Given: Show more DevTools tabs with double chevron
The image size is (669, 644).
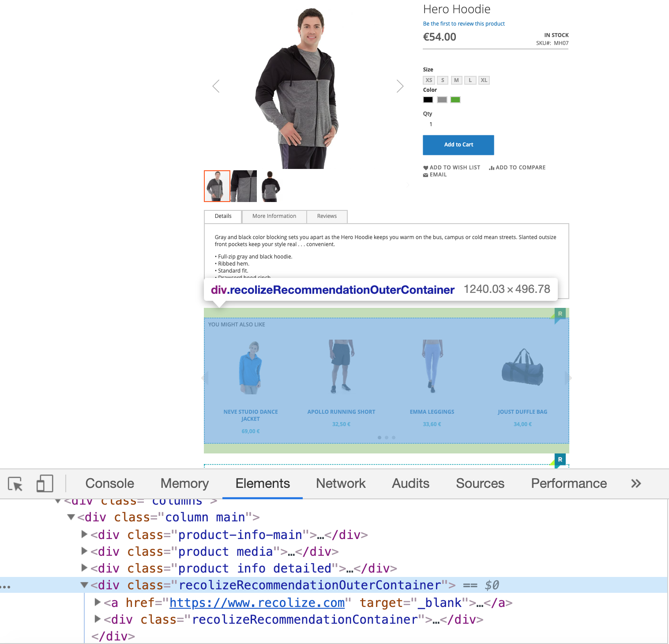Looking at the screenshot, I should tap(635, 483).
